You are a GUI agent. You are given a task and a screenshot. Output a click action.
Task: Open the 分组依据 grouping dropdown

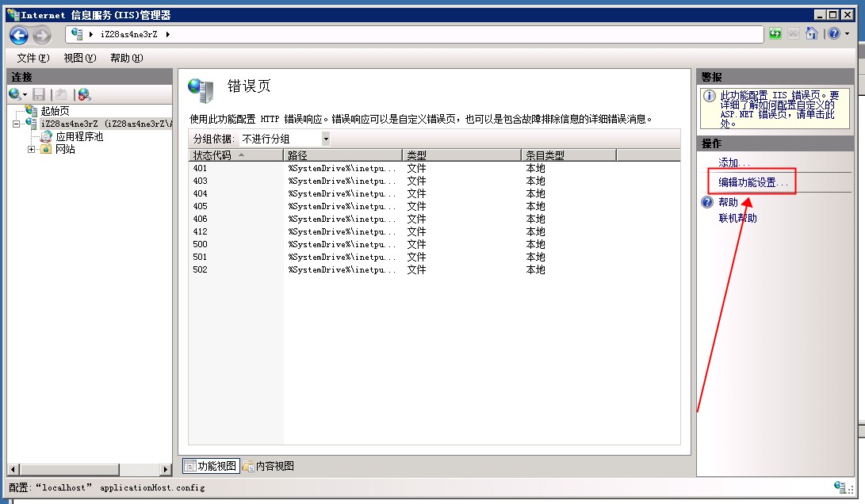pyautogui.click(x=325, y=139)
